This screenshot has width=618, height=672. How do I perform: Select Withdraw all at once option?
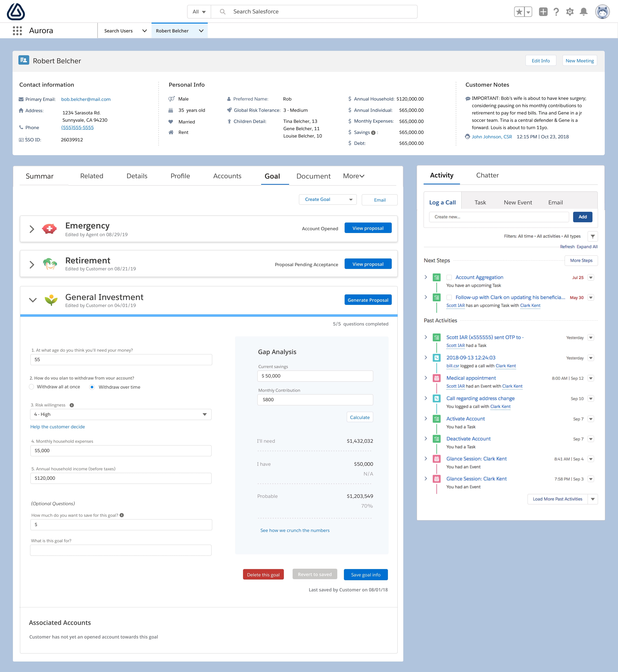(x=31, y=387)
